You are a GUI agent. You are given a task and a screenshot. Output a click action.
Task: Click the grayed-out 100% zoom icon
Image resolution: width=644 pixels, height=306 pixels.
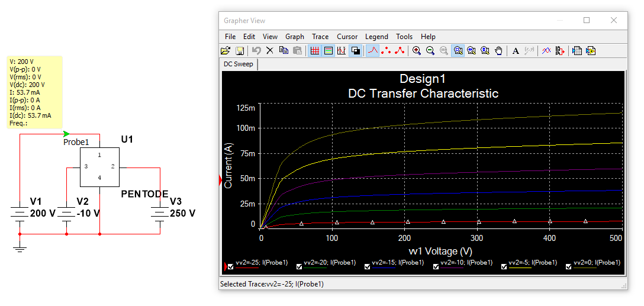pyautogui.click(x=444, y=51)
